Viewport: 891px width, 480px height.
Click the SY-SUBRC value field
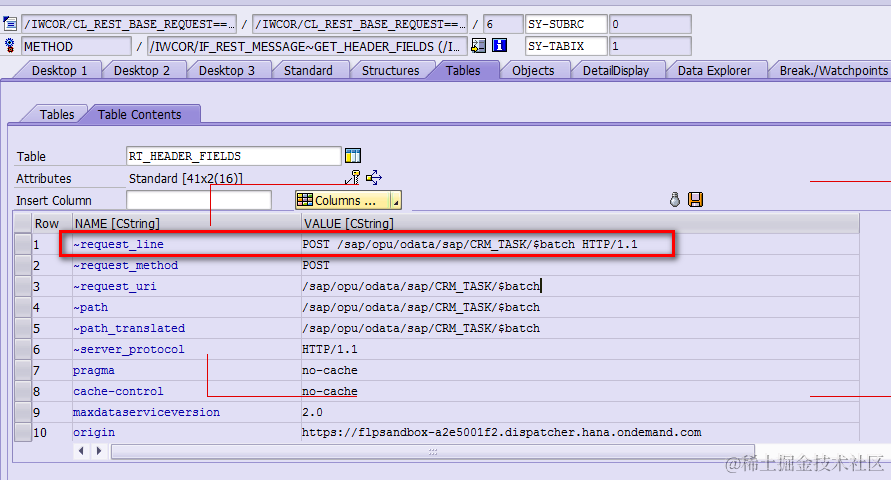tap(650, 24)
